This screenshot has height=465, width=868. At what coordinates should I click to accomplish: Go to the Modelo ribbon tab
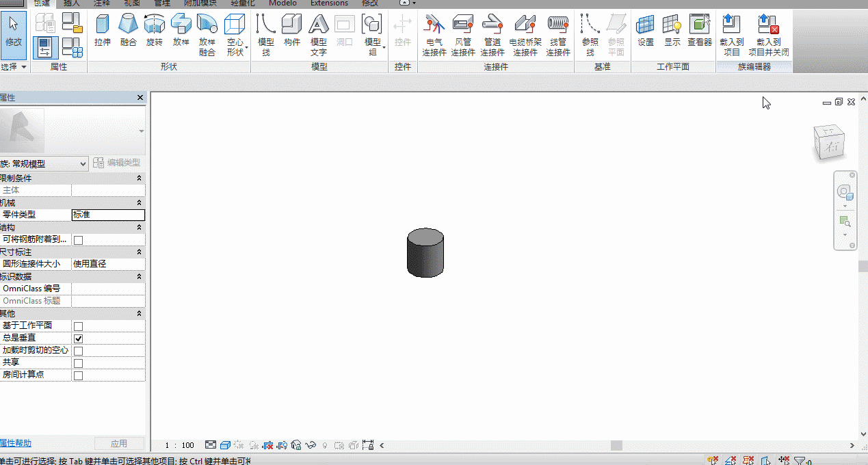pyautogui.click(x=282, y=3)
